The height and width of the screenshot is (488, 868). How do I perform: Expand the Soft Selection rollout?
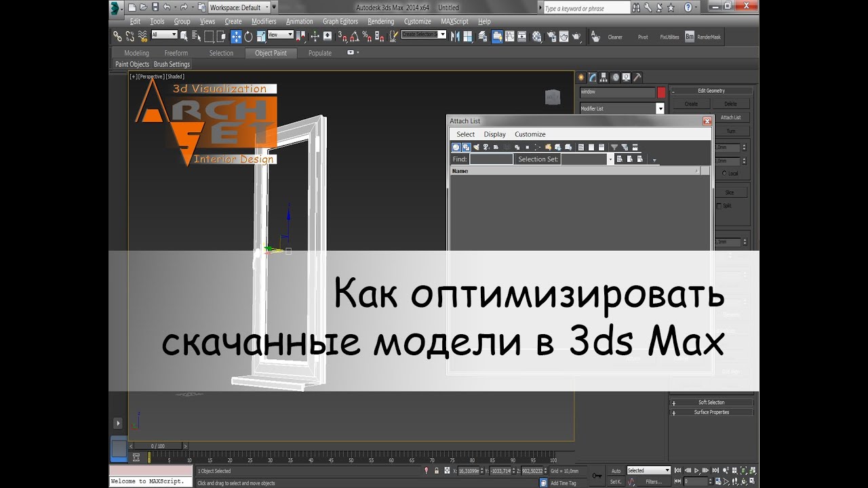[x=711, y=403]
